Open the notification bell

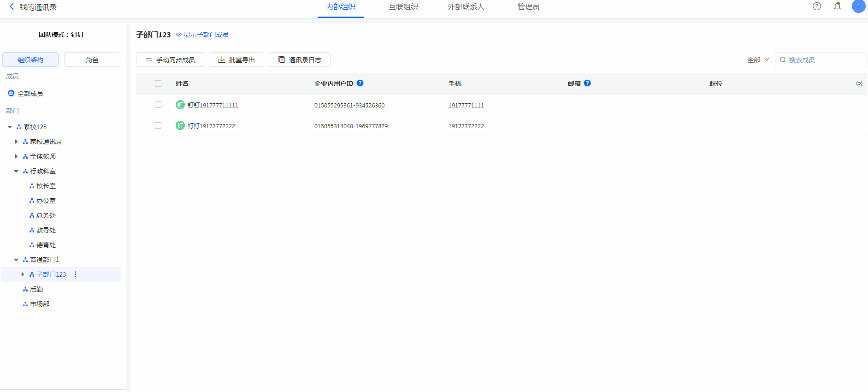coord(837,6)
